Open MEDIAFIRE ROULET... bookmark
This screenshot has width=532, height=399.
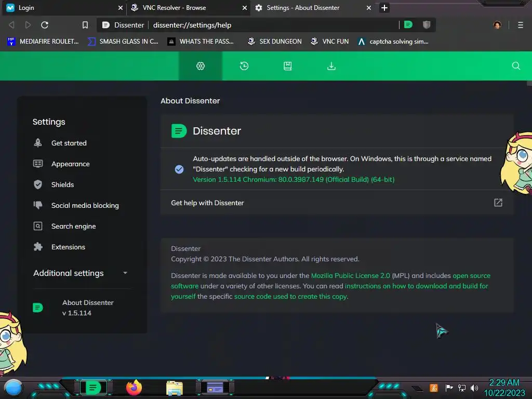click(43, 42)
